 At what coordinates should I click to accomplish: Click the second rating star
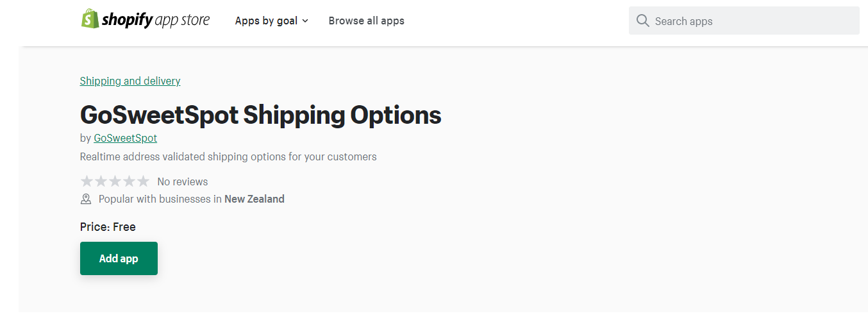[x=101, y=181]
